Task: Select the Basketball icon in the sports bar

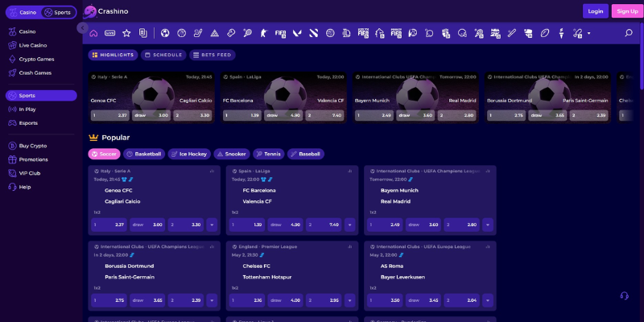Action: click(182, 33)
